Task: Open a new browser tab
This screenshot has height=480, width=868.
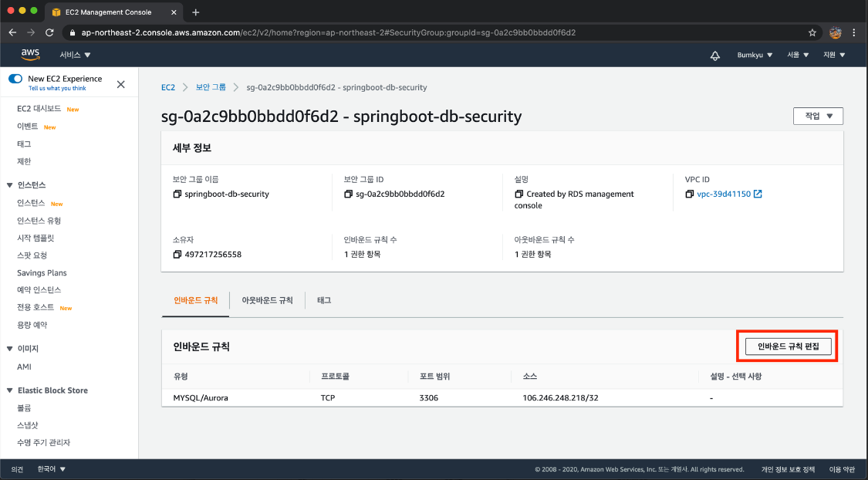Action: (x=195, y=12)
